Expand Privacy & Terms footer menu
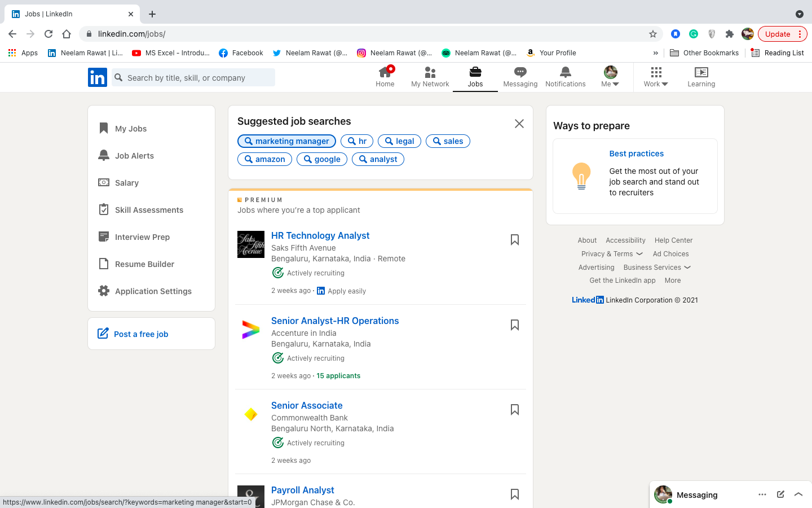 [x=612, y=254]
